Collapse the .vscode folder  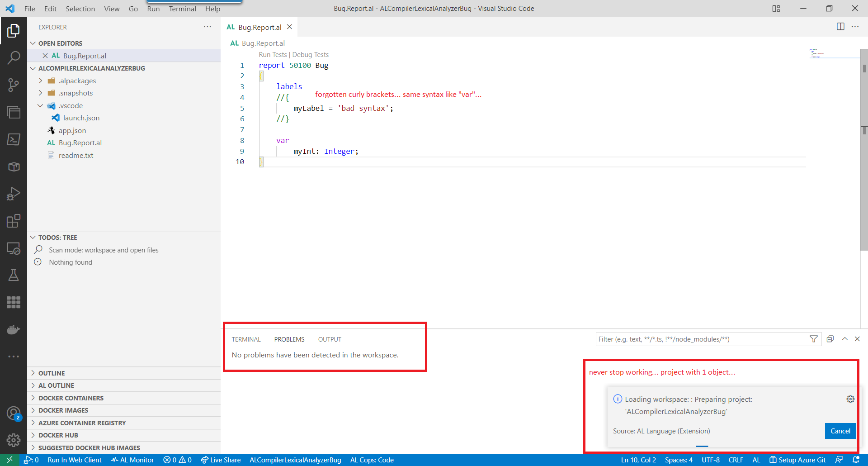[x=41, y=105]
